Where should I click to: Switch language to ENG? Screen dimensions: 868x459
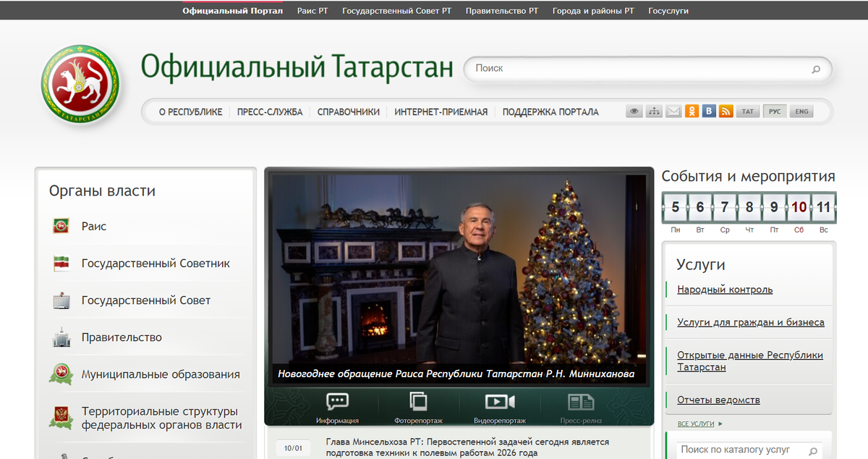801,111
